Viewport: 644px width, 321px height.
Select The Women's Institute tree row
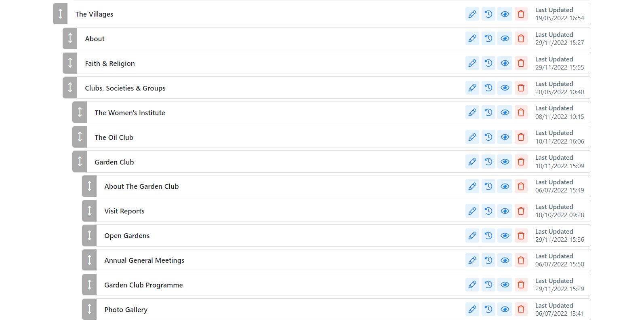coord(331,113)
